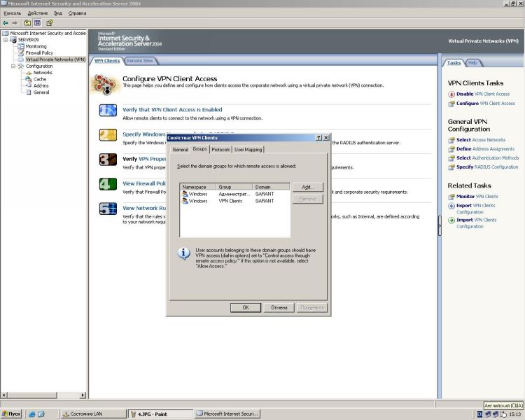Open the Консоль menu
This screenshot has width=525, height=420.
coord(13,13)
